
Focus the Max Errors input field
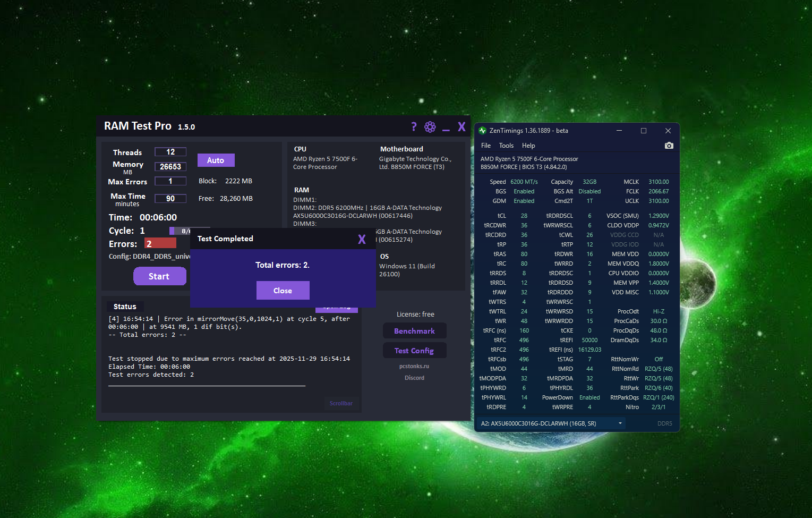pos(170,181)
